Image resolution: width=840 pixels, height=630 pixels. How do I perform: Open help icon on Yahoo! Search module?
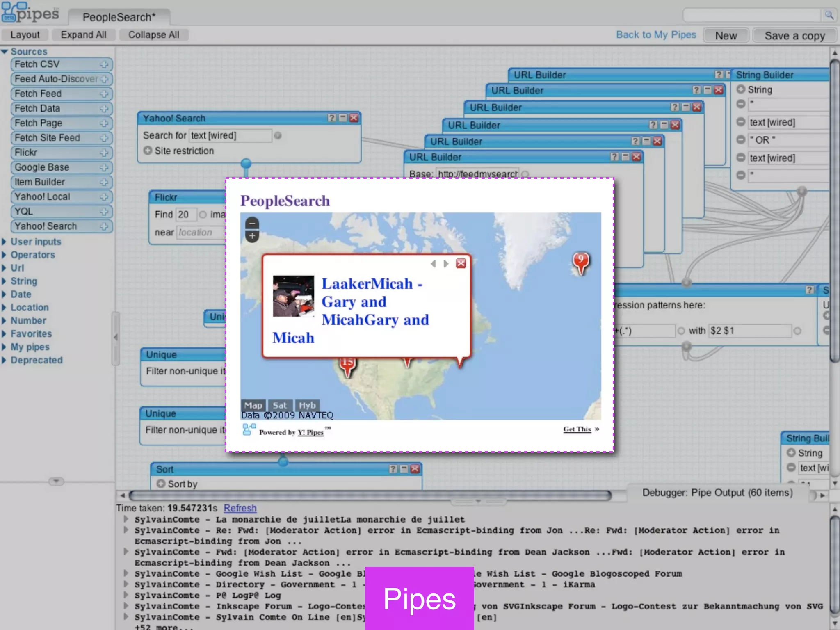(331, 118)
